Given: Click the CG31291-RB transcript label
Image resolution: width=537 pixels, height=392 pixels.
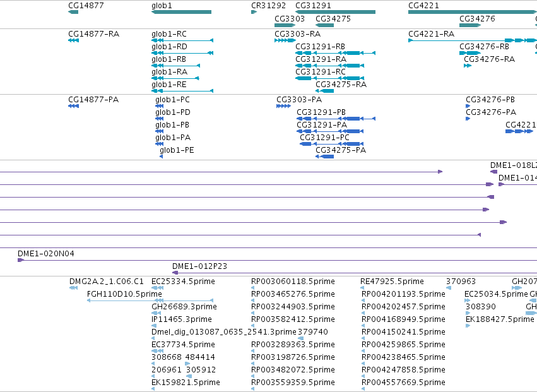Looking at the screenshot, I should (320, 47).
